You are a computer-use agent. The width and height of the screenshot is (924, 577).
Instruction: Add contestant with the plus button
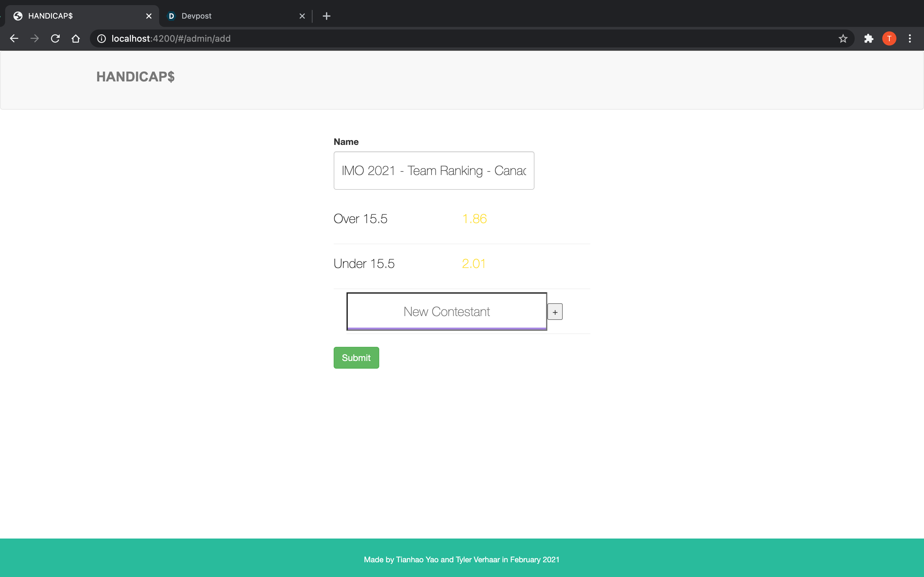click(555, 312)
